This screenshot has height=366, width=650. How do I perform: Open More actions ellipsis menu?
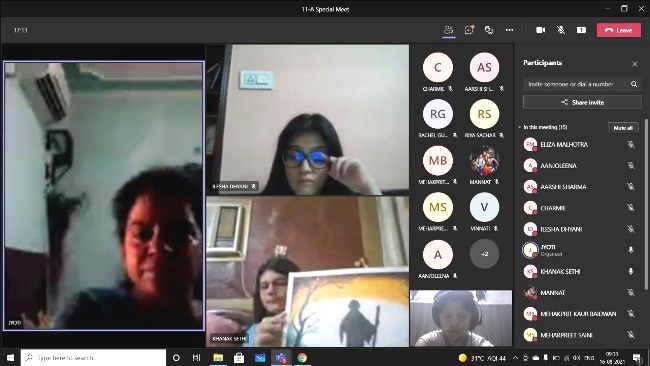pos(509,30)
